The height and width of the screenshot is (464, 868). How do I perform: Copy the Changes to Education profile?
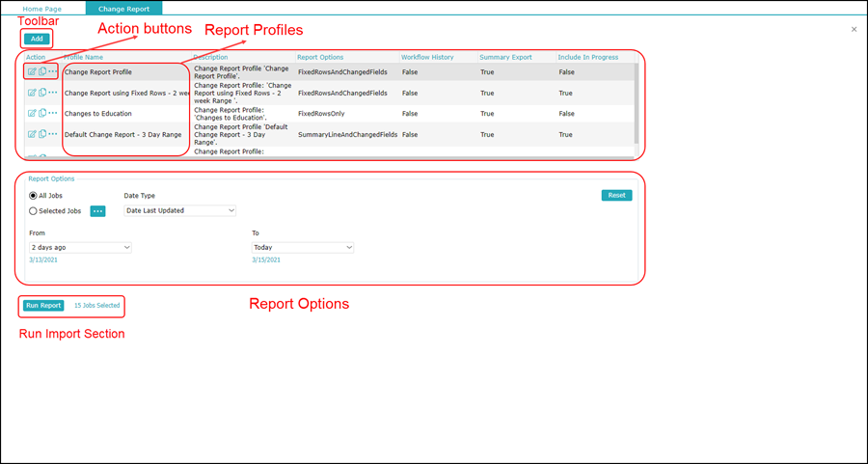pos(42,114)
